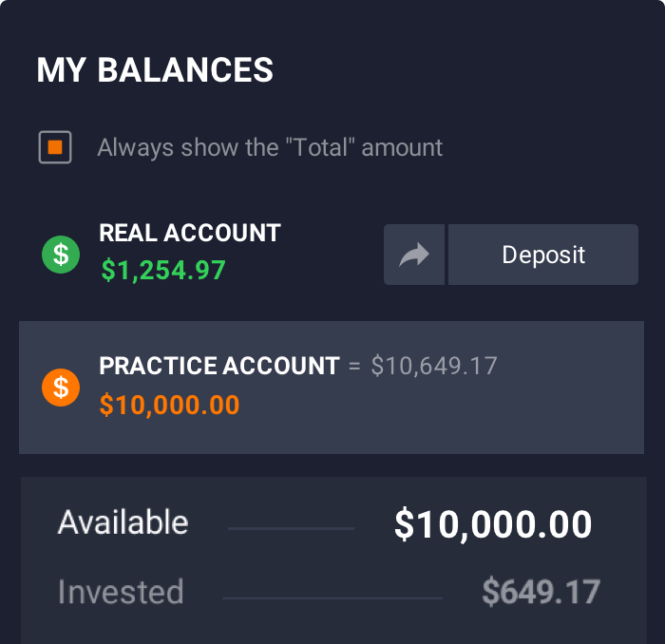Click the white $10,000.00 available amount
The height and width of the screenshot is (644, 665).
point(493,524)
